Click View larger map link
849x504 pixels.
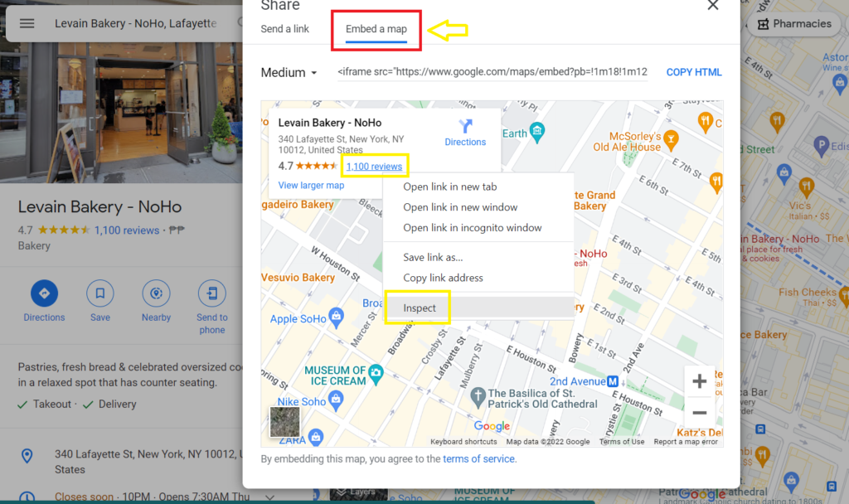point(311,185)
